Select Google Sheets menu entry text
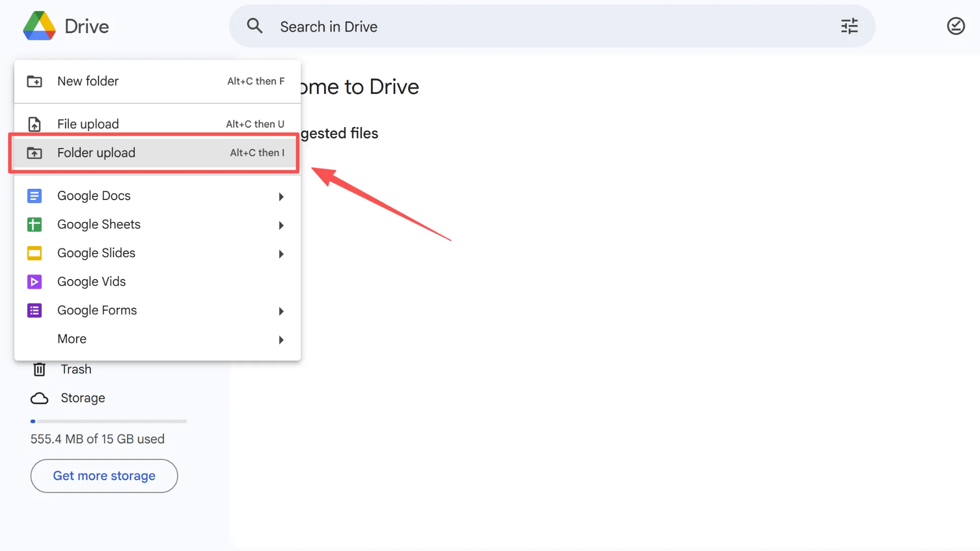The image size is (980, 551). click(99, 224)
